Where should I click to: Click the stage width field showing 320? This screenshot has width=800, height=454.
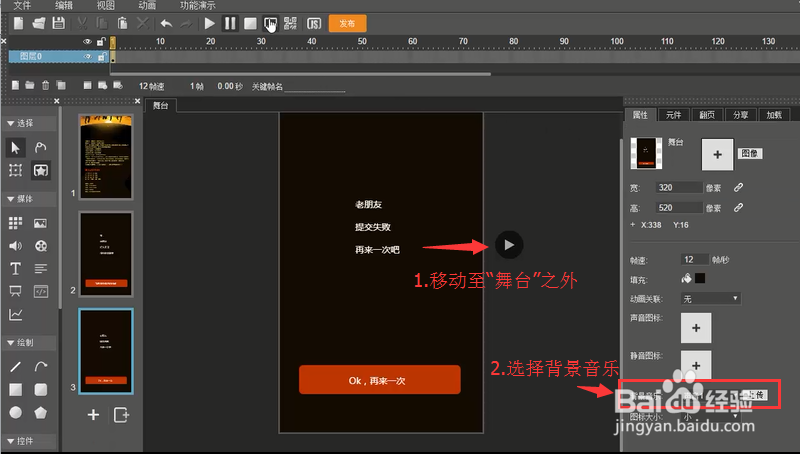[x=679, y=188]
